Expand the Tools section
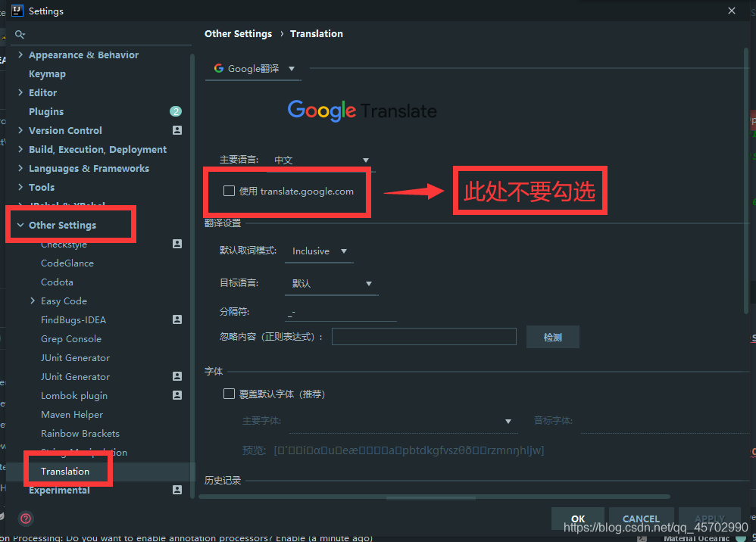Screen dimensions: 756x542 [x=20, y=186]
